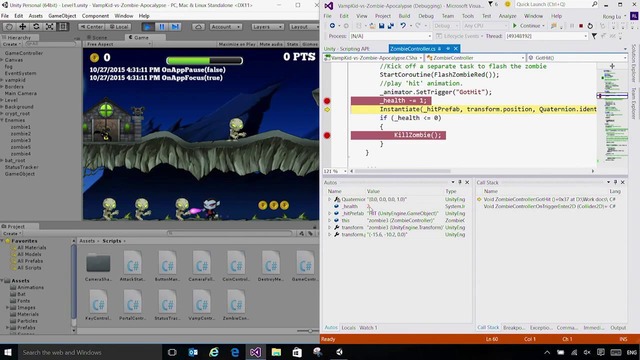Open ZombieController class dropdown
640x360 pixels.
(x=475, y=58)
